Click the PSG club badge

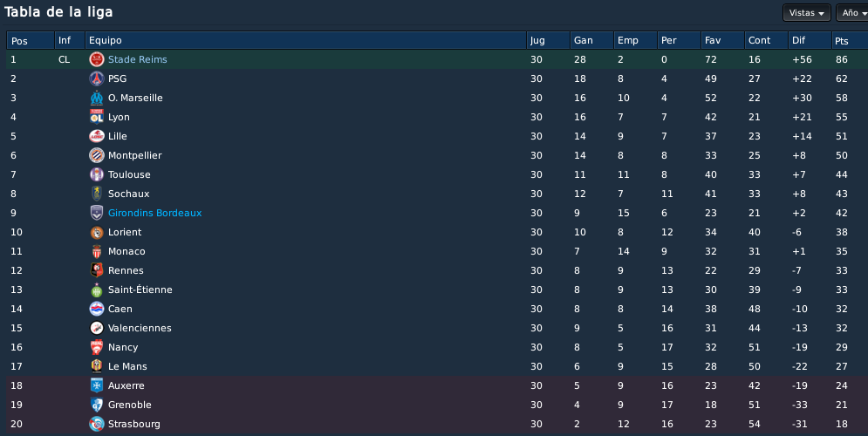(97, 78)
